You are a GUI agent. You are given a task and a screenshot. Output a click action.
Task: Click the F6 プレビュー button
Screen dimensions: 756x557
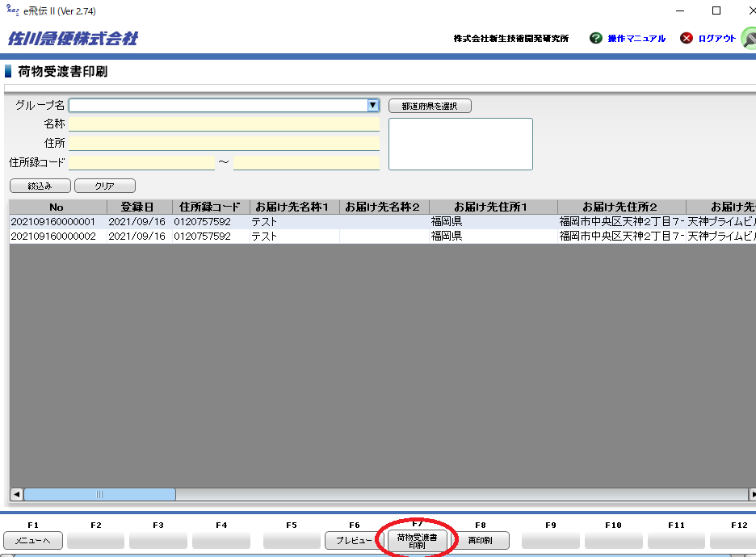pos(354,541)
